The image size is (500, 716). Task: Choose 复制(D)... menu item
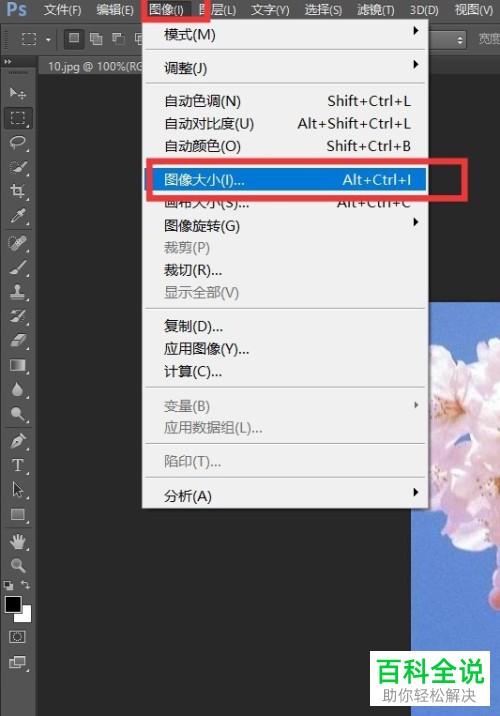tap(286, 326)
